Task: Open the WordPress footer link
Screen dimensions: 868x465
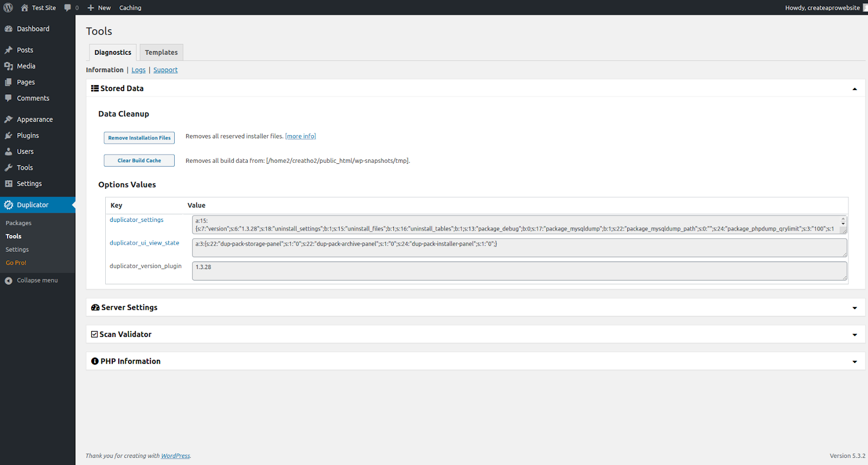Action: [x=175, y=456]
